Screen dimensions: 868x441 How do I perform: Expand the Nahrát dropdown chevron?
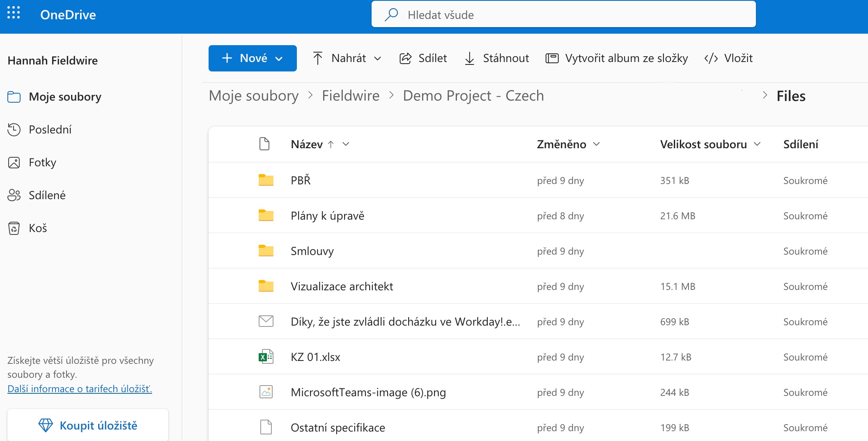point(378,59)
